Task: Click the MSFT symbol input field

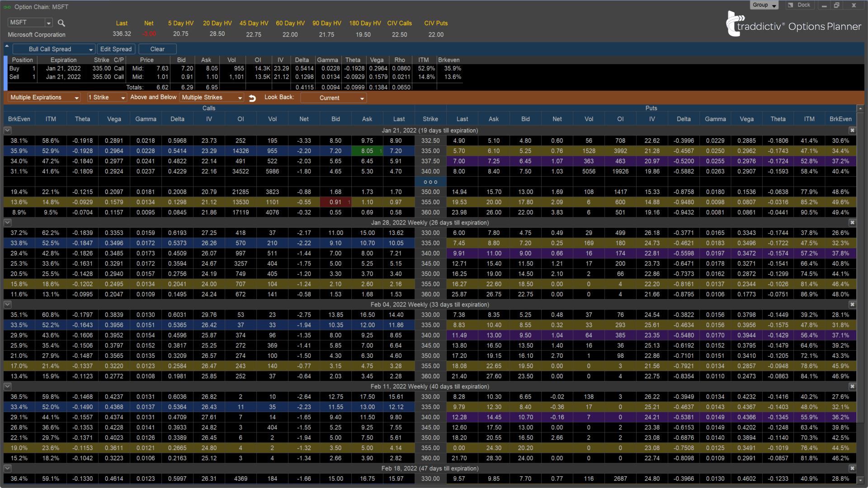Action: click(x=27, y=23)
